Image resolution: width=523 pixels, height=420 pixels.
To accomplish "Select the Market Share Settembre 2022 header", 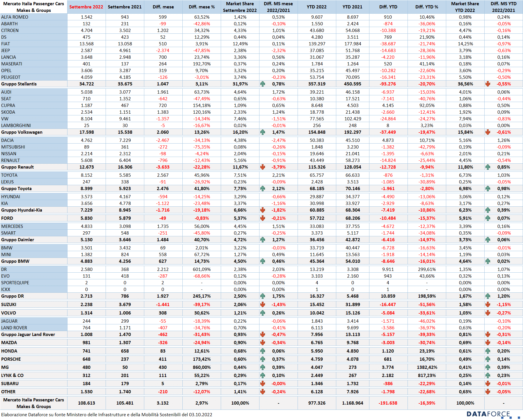I will 240,7.
